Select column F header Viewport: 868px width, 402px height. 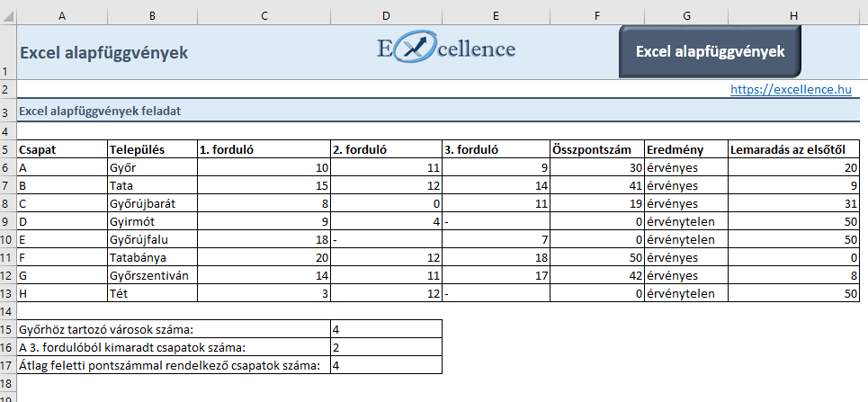(x=597, y=16)
